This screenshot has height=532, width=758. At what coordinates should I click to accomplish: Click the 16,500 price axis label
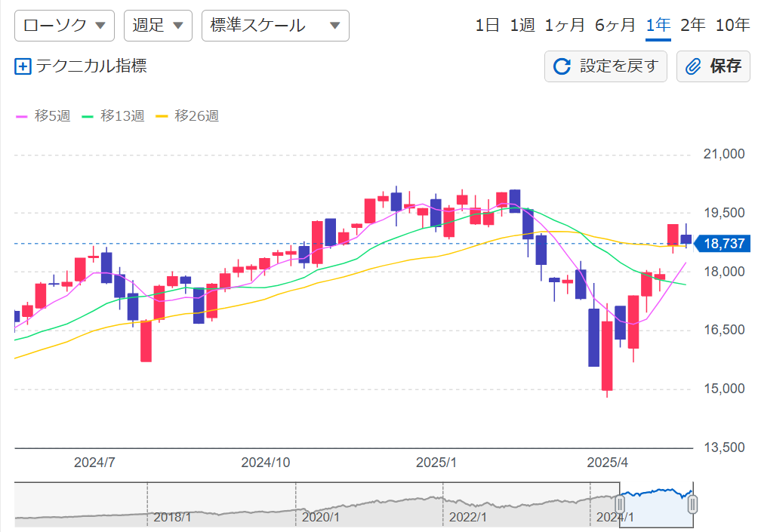pos(724,330)
